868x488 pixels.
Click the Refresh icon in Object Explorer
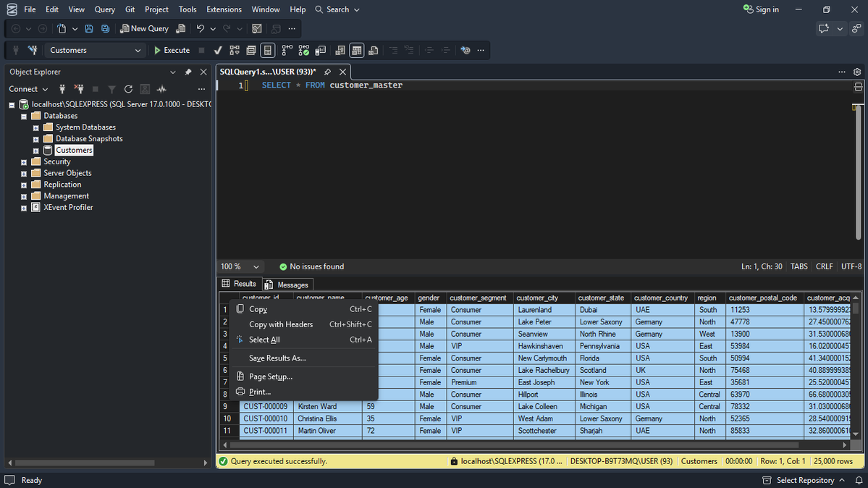(128, 89)
